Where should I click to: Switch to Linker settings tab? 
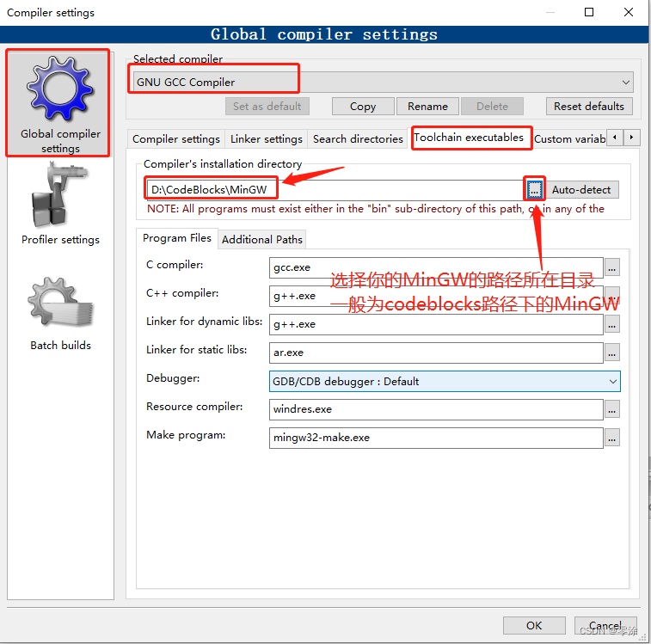[266, 138]
